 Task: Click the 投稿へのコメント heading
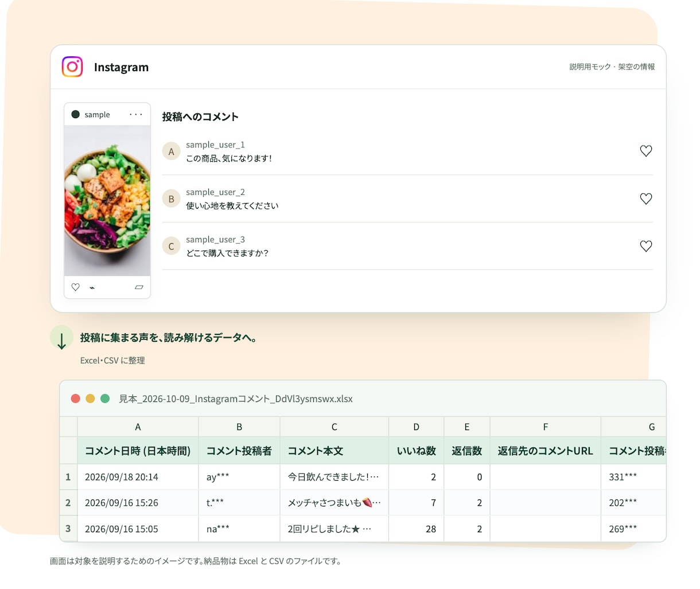[200, 116]
